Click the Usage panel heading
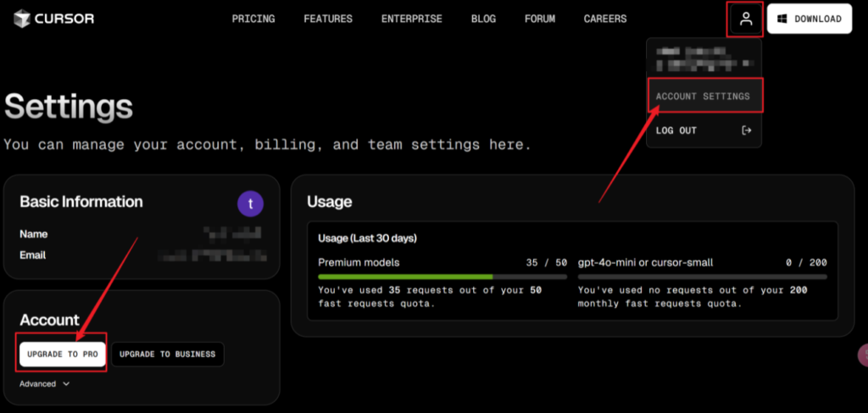Screen dimensions: 868x413 330,202
